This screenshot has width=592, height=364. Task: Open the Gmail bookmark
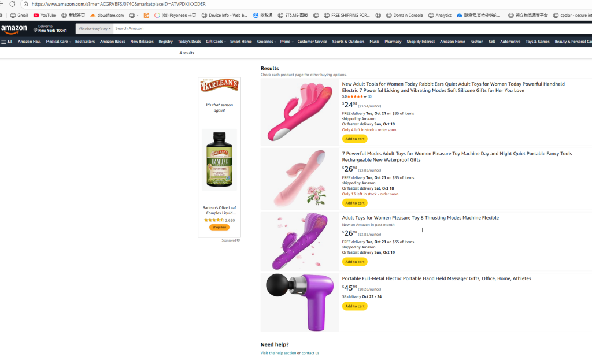19,16
